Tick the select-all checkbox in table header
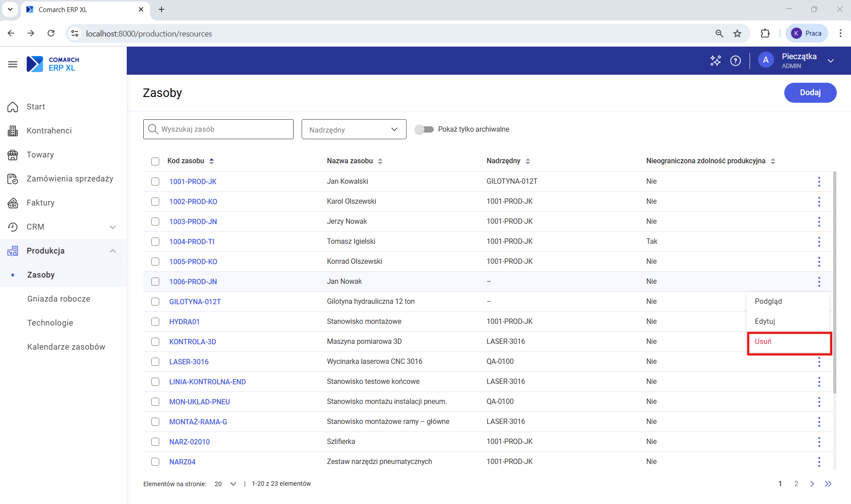The width and height of the screenshot is (851, 504). point(155,161)
